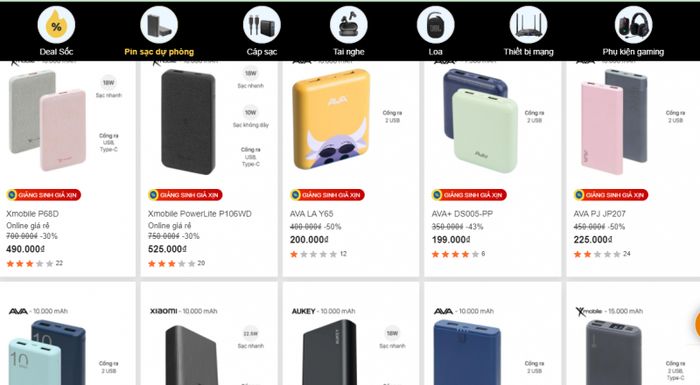Click the AUKEY 10.000 mAh power bank image
The width and height of the screenshot is (700, 385).
tap(329, 353)
